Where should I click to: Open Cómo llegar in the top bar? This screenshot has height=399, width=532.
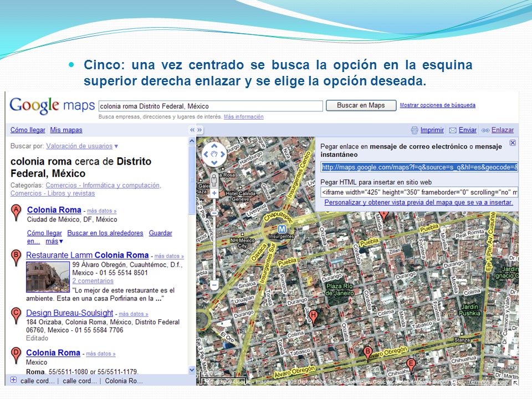(x=28, y=130)
